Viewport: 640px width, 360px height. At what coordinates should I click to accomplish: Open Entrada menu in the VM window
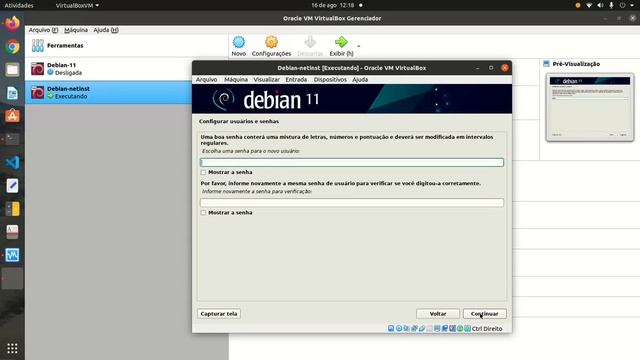296,80
